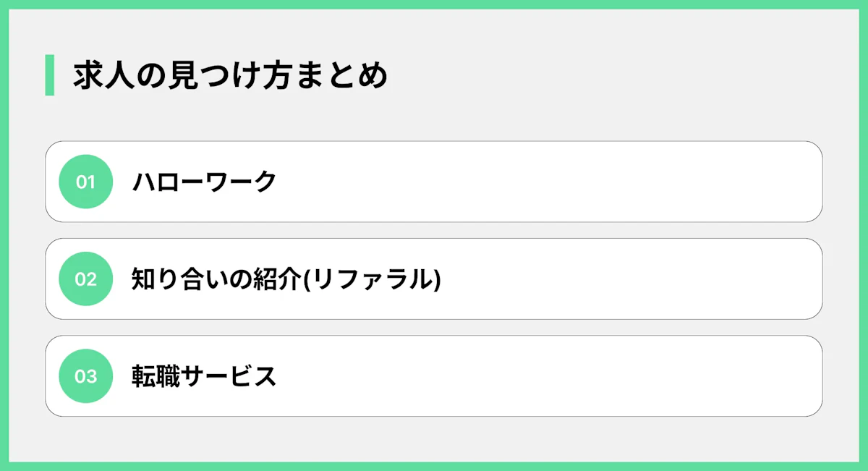868x471 pixels.
Task: Select the heading 求人の見つけ方まとめ
Action: click(x=230, y=76)
